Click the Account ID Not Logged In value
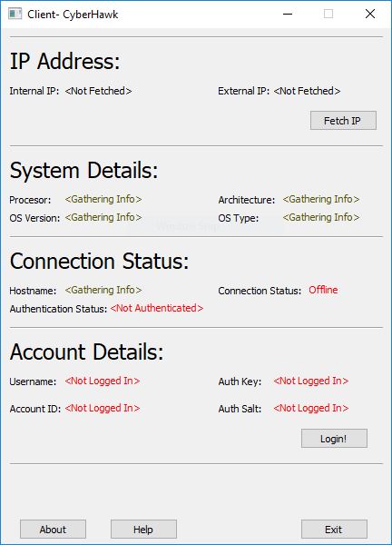Image resolution: width=392 pixels, height=545 pixels. coord(103,408)
